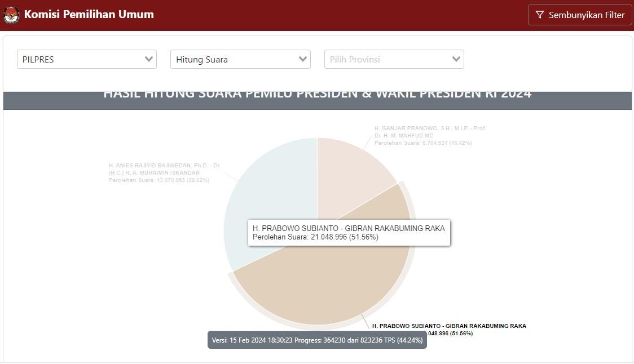Click the chevron arrow on PILPRES selector
This screenshot has width=634, height=364.
(149, 59)
